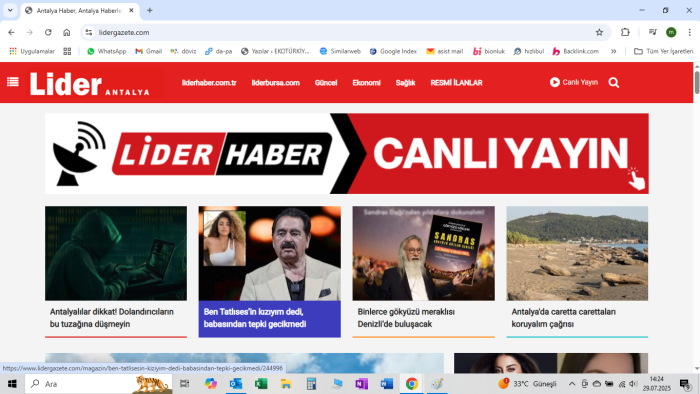
Task: Show hidden system tray icons
Action: (572, 384)
